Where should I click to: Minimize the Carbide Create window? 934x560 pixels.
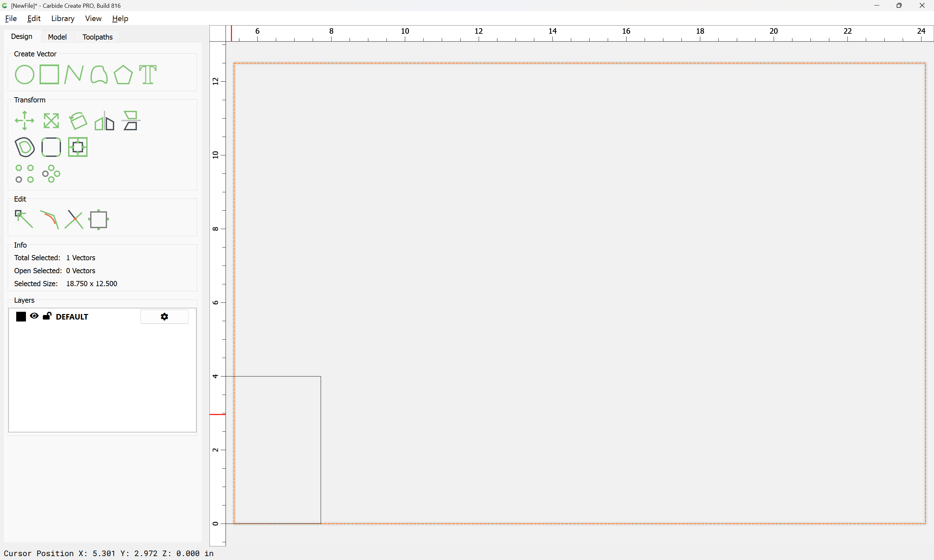[x=877, y=6]
